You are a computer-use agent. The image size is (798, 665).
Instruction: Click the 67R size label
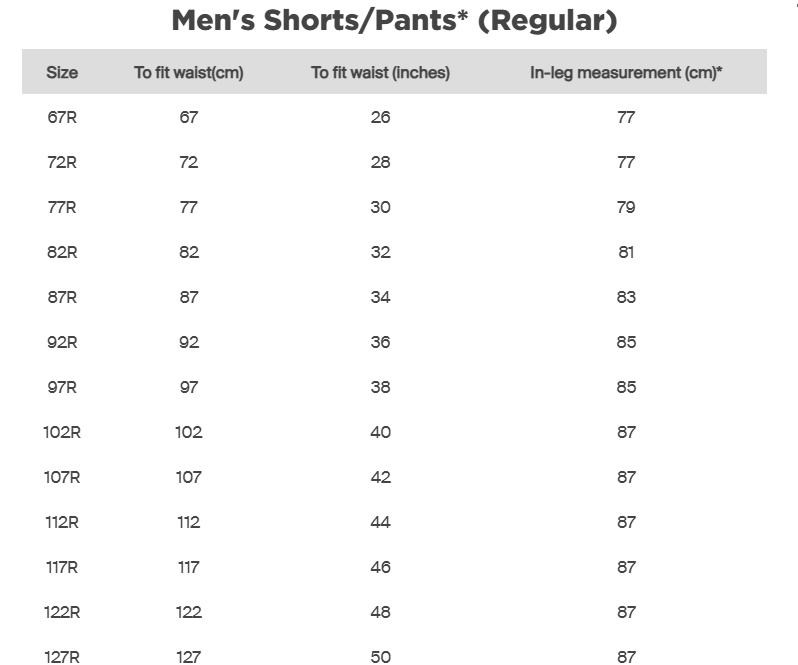(62, 117)
